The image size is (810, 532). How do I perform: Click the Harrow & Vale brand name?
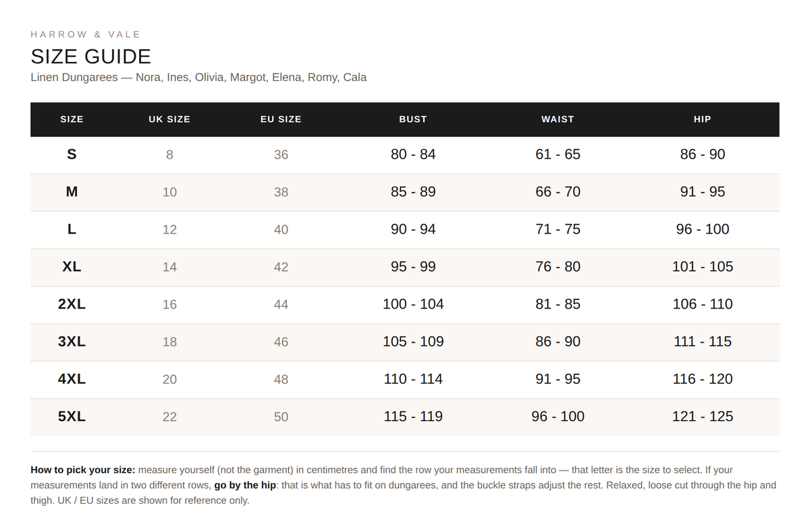pos(86,34)
